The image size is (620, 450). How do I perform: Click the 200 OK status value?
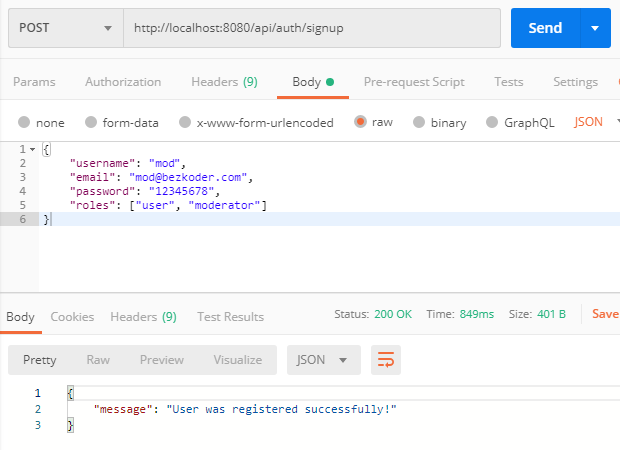coord(393,314)
